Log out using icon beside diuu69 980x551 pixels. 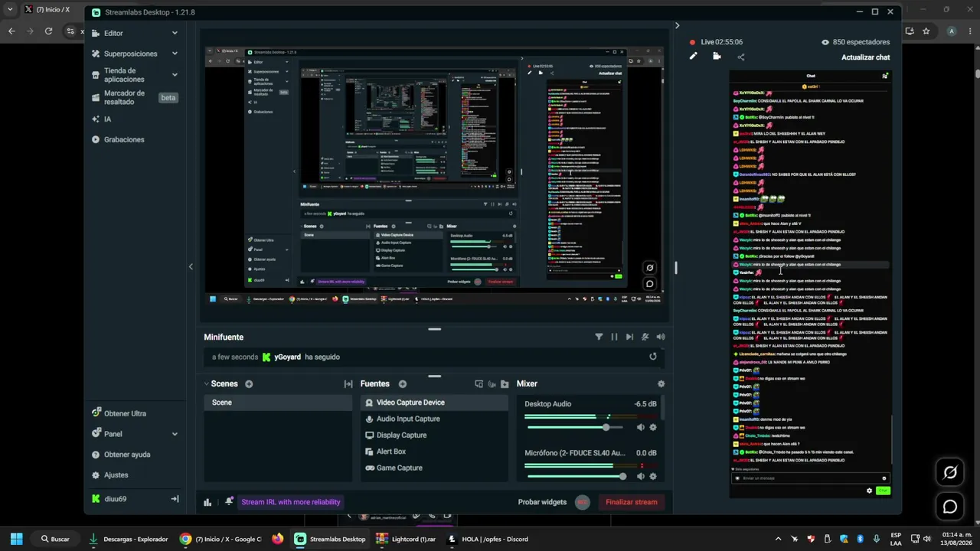[175, 499]
